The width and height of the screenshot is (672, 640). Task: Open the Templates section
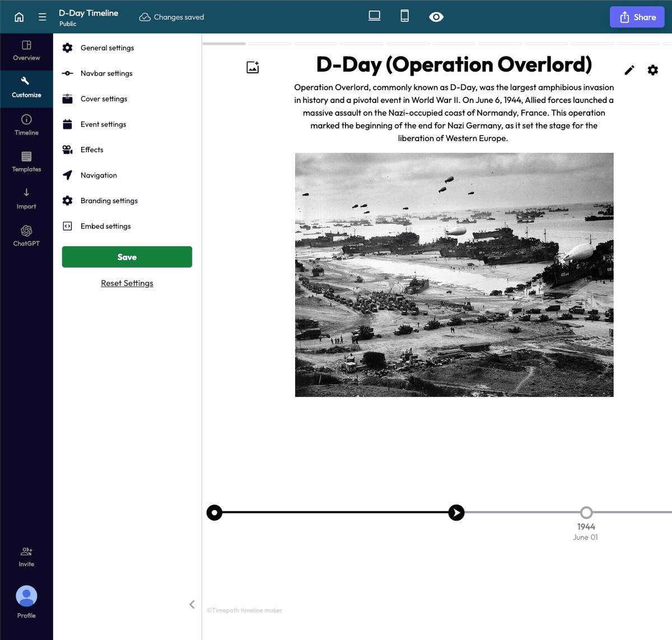tap(26, 162)
